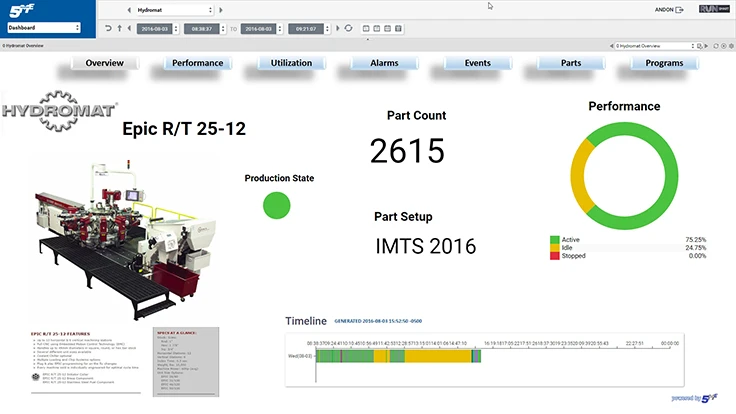The width and height of the screenshot is (736, 414).
Task: Select the Utilization tab
Action: [291, 63]
